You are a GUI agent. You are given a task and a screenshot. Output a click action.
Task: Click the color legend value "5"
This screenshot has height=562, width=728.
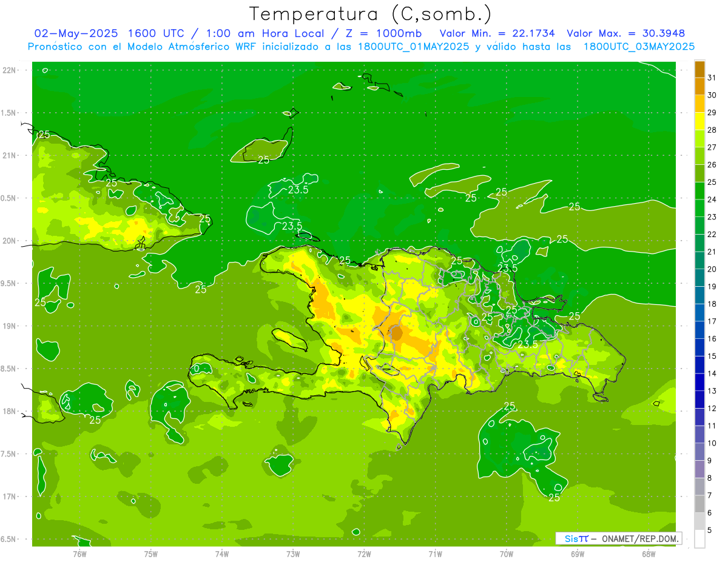coord(710,530)
